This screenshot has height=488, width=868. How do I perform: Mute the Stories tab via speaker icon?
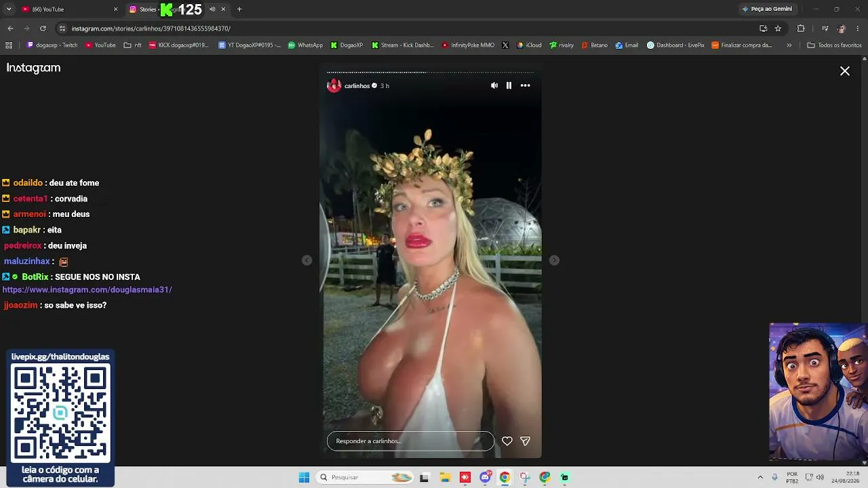(212, 9)
